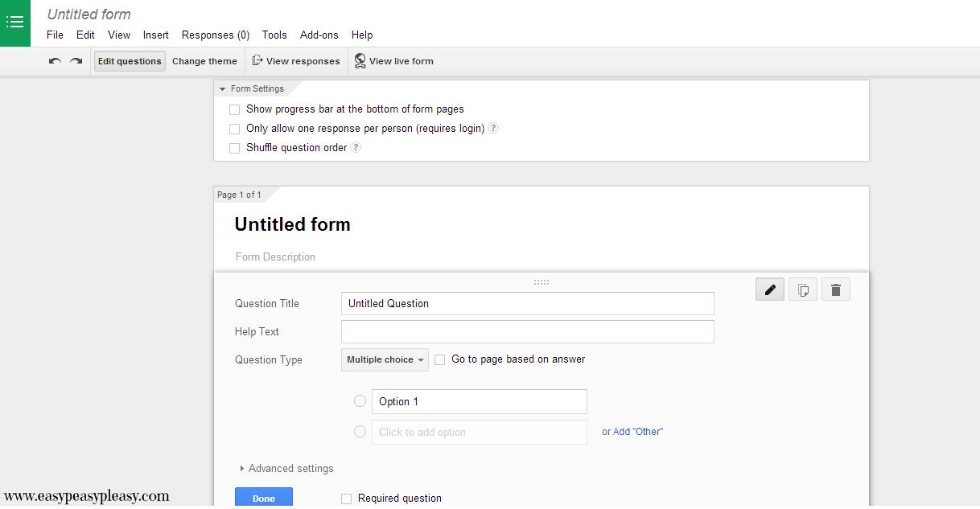The image size is (980, 509).
Task: Enable Show progress bar checkbox
Action: [235, 109]
